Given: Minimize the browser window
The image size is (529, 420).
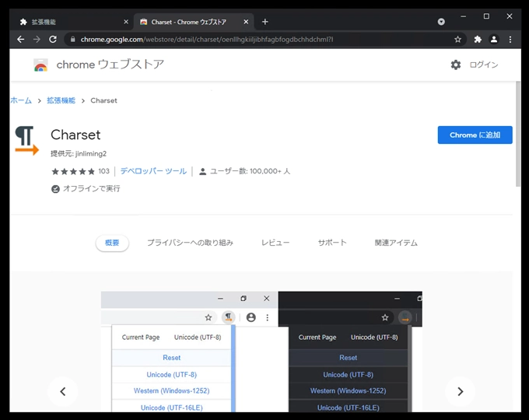Looking at the screenshot, I should [x=463, y=16].
